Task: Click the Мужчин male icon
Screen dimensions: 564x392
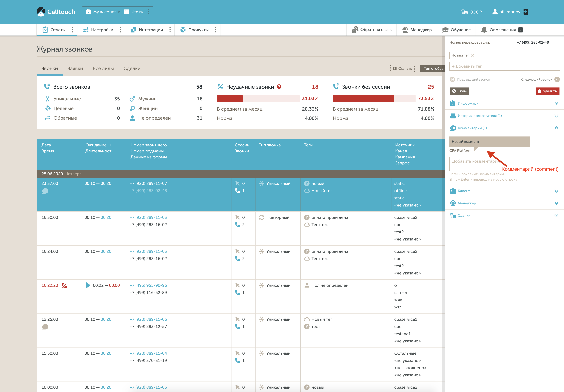Action: pyautogui.click(x=132, y=99)
